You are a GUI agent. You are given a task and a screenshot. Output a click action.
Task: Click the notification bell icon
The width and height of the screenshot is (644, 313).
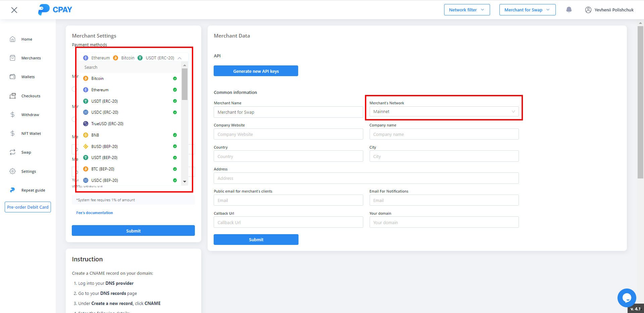coord(569,10)
